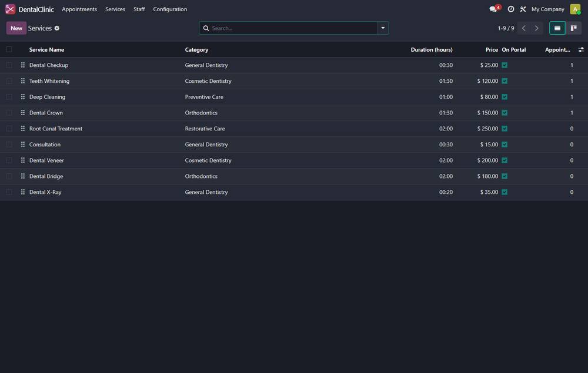Viewport: 588px width, 373px height.
Task: Open optional columns adjust icon
Action: 581,49
